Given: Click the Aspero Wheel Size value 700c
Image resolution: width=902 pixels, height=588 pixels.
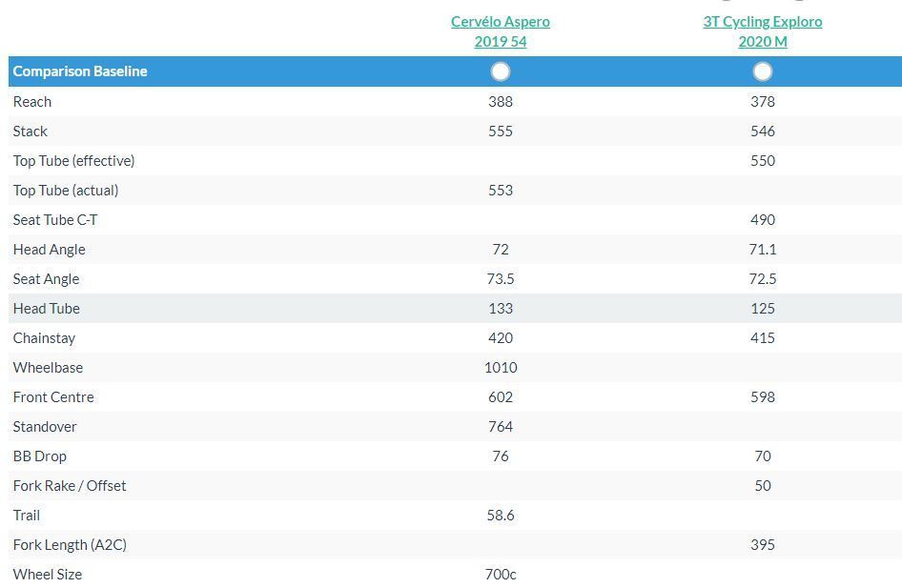Looking at the screenshot, I should 501,575.
